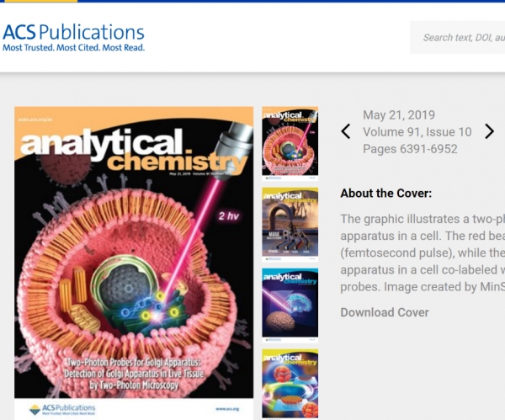Viewport: 505px width, 420px height.
Task: Click the '2 hv' label on cover
Action: pyautogui.click(x=229, y=215)
